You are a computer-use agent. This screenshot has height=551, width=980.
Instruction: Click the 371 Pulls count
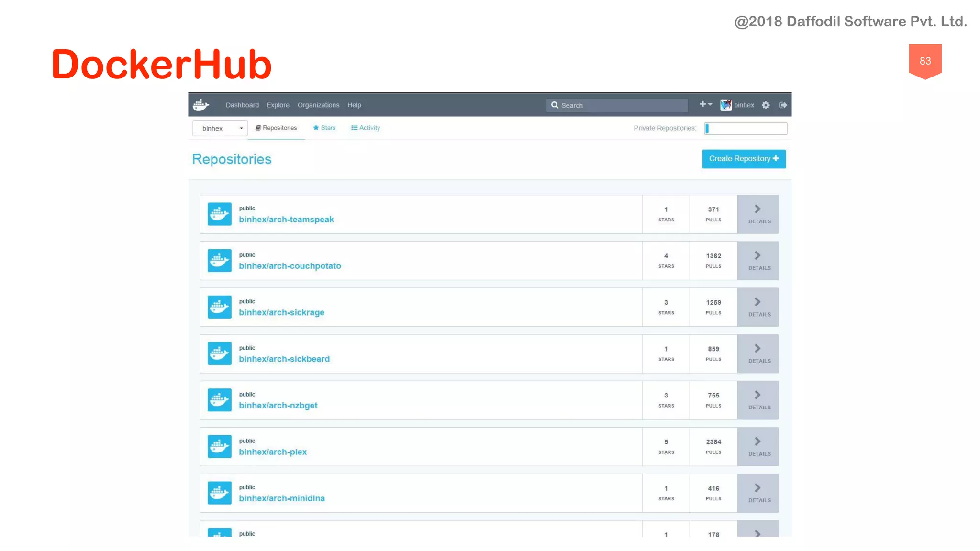[x=713, y=214]
